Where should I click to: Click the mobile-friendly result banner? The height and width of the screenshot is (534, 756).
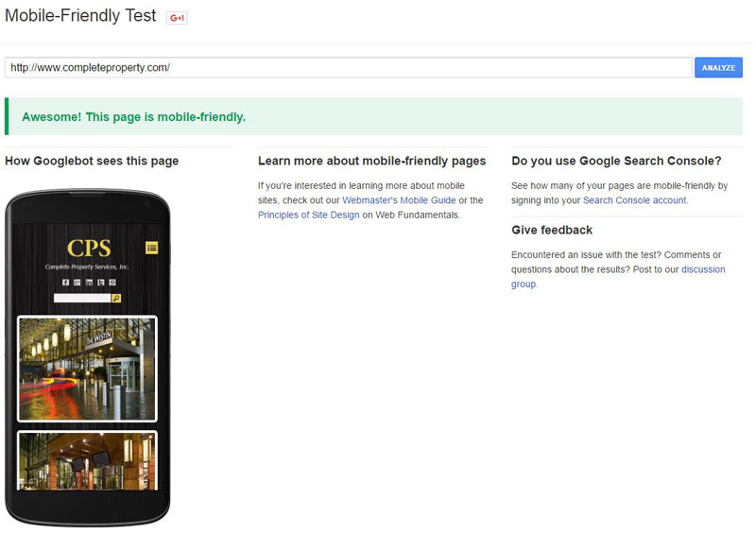373,117
